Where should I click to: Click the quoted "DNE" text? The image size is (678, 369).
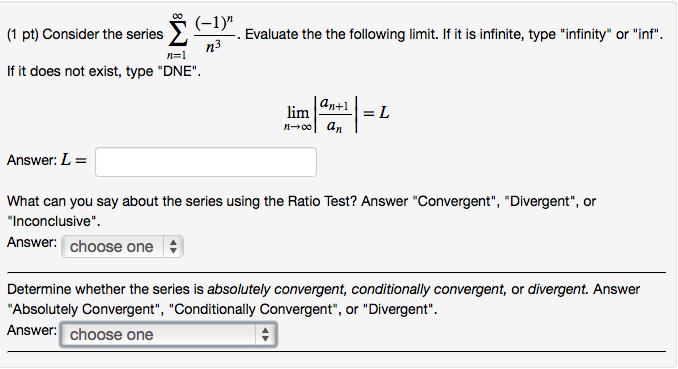[179, 71]
